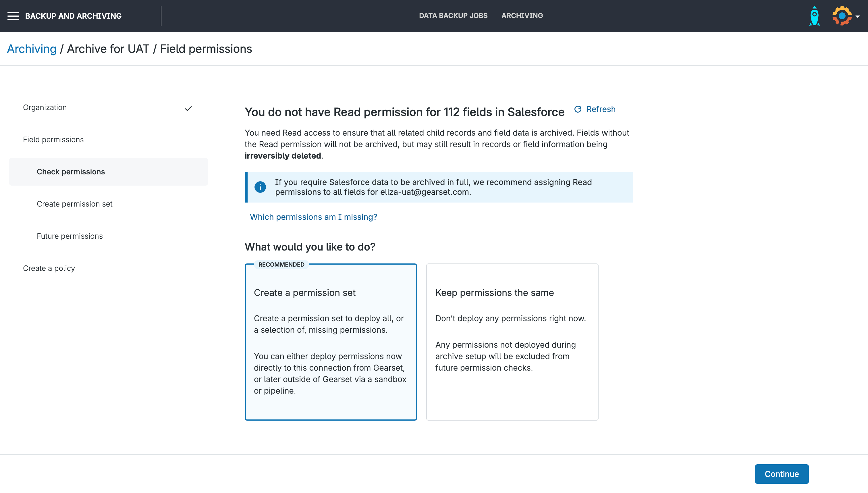
Task: Click the Organization step checkmark
Action: pyautogui.click(x=188, y=108)
